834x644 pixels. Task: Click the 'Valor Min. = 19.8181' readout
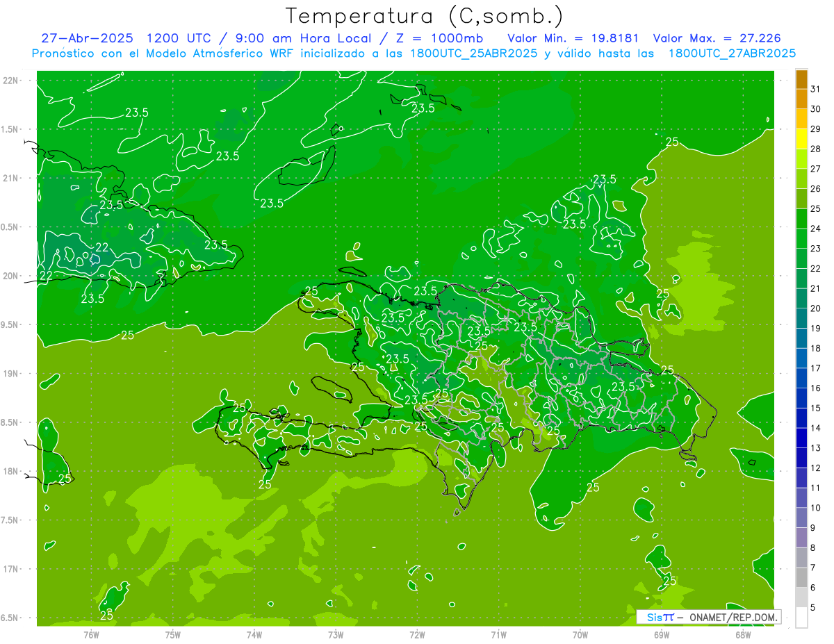[573, 38]
